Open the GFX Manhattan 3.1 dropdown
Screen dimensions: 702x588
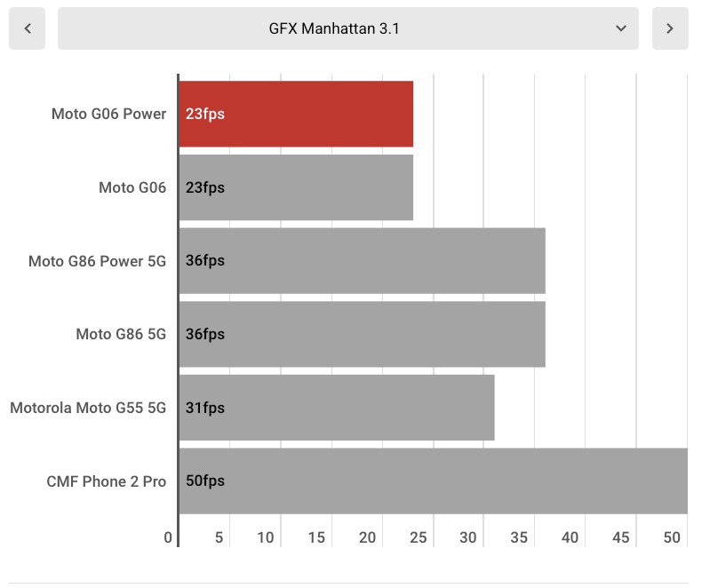[x=347, y=28]
